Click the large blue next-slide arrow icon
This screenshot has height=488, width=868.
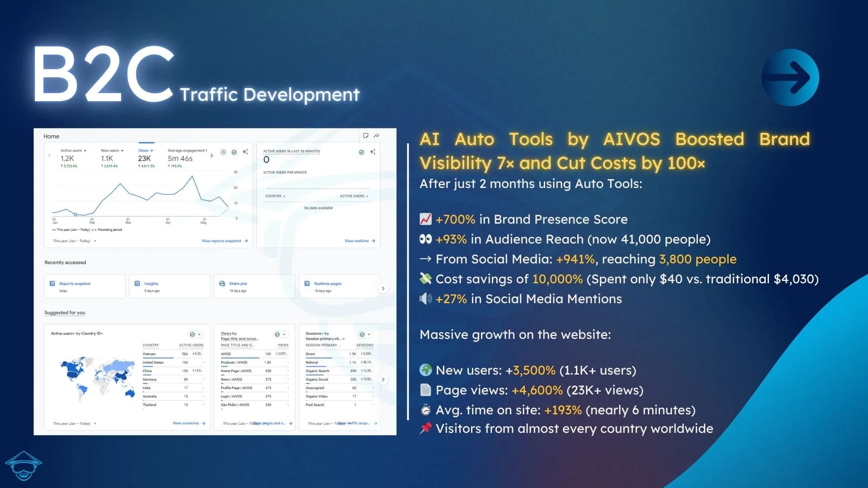click(790, 77)
